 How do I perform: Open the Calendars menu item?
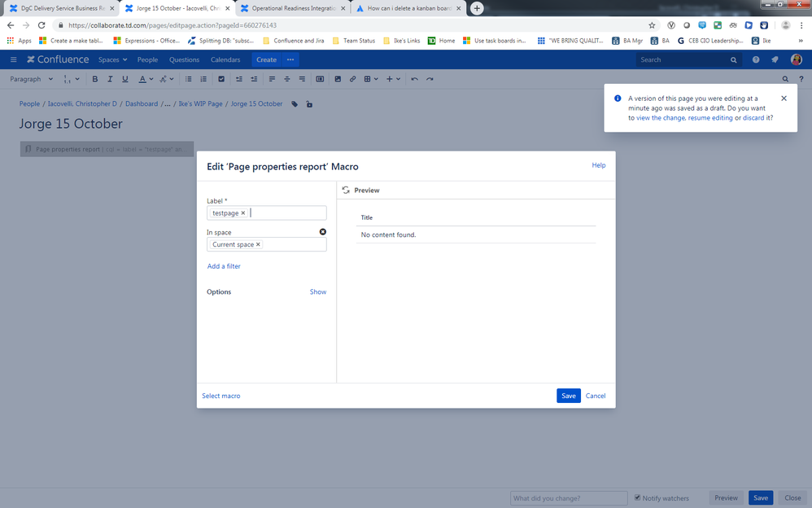coord(225,59)
